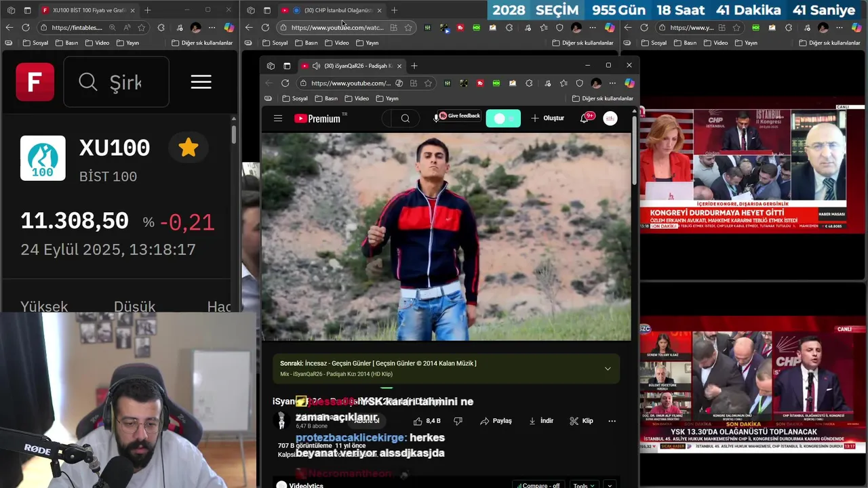Toggle XU100 favorite star
Image resolution: width=868 pixels, height=488 pixels.
tap(189, 148)
